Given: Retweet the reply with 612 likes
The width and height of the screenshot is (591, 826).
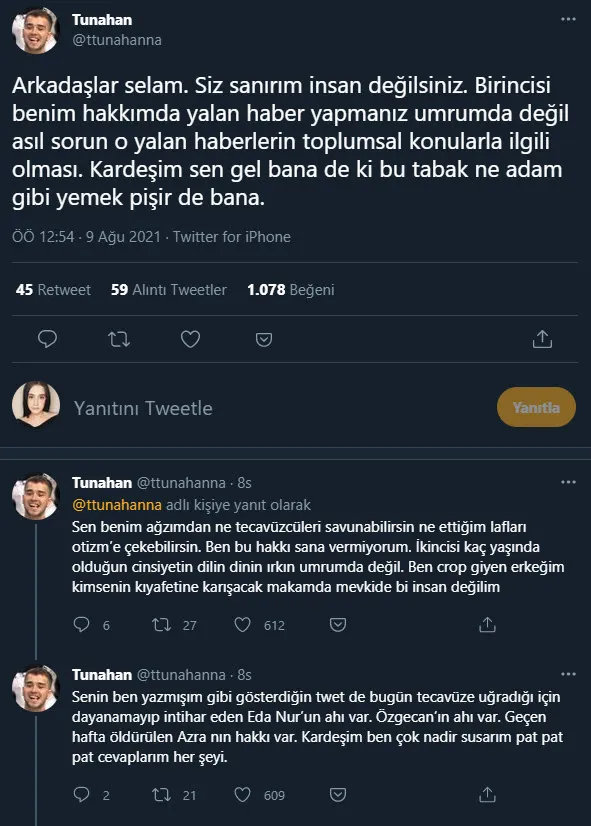Looking at the screenshot, I should click(x=162, y=625).
